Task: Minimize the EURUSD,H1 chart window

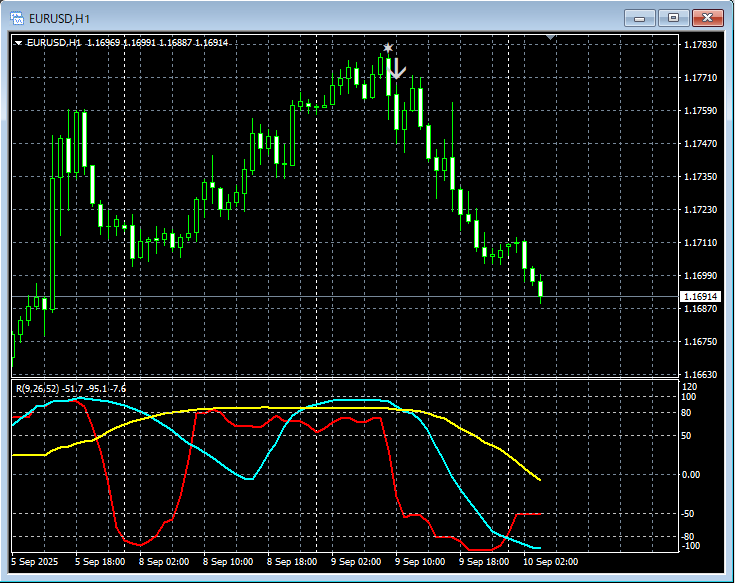Action: click(x=640, y=17)
